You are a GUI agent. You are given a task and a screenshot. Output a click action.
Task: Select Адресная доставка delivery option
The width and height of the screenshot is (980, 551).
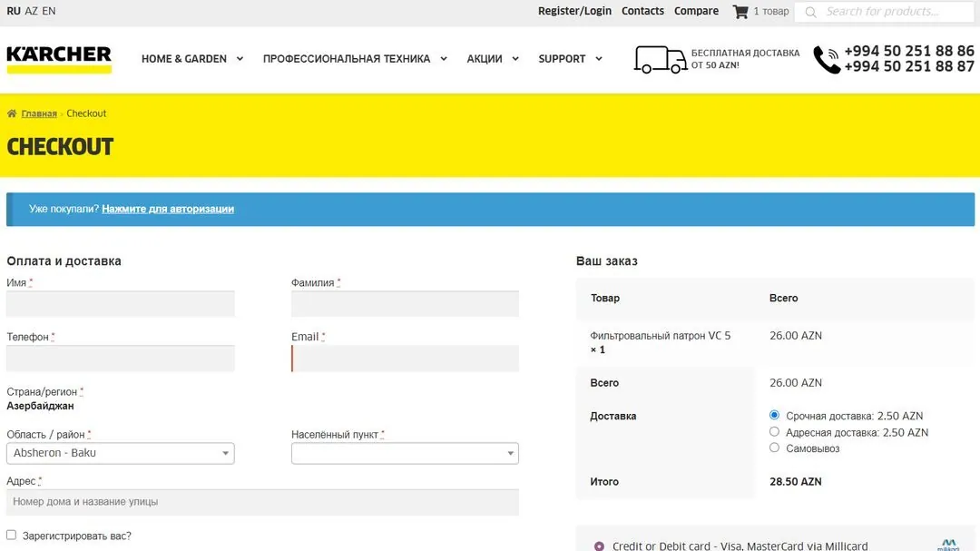pos(774,431)
